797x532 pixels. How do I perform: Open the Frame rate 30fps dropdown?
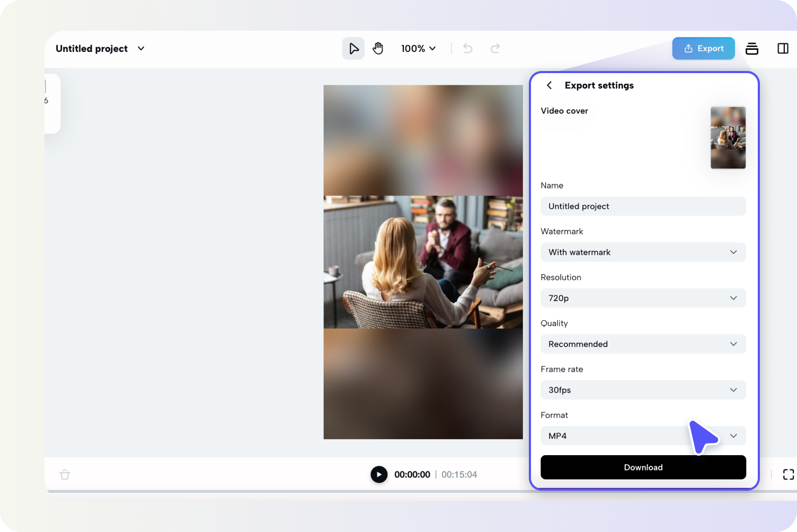(x=643, y=390)
